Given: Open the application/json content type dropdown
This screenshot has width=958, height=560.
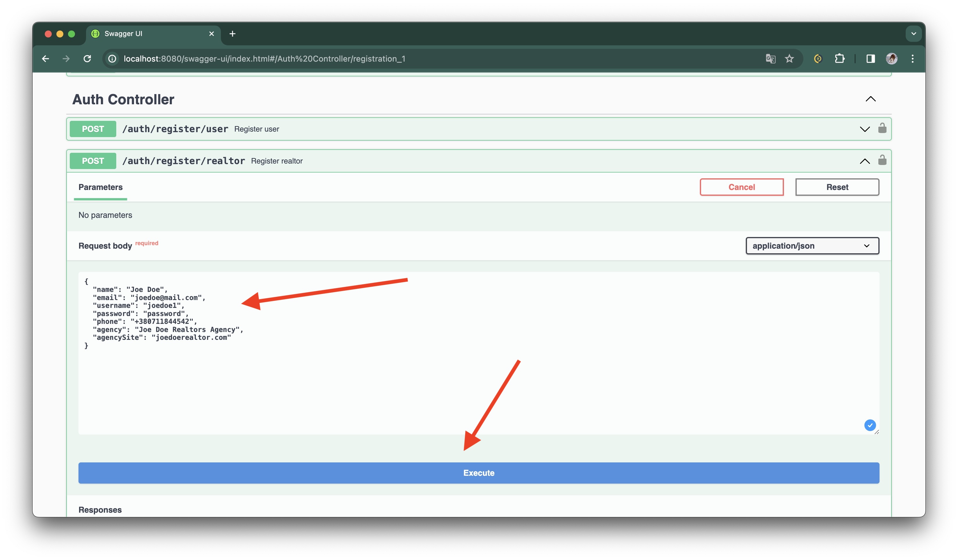Looking at the screenshot, I should tap(812, 246).
